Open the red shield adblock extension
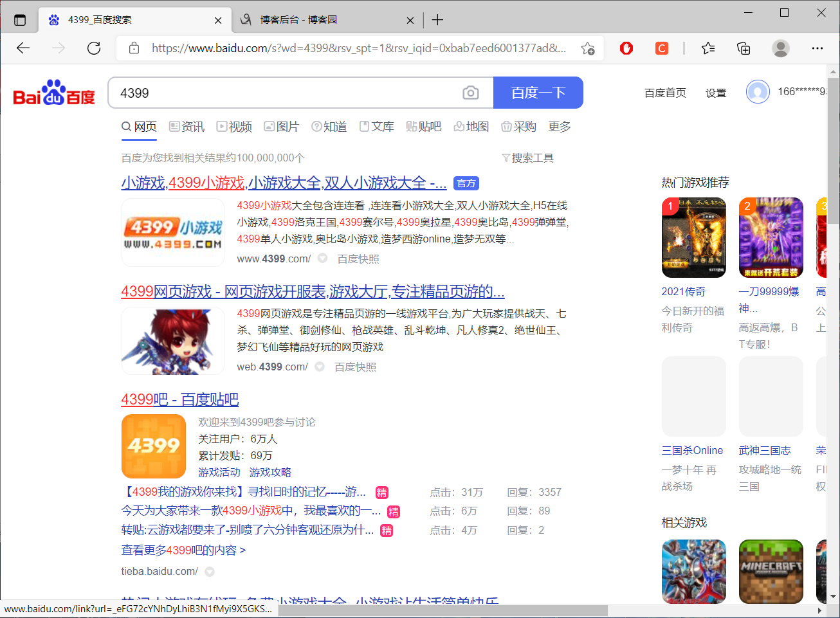This screenshot has height=618, width=840. point(626,48)
